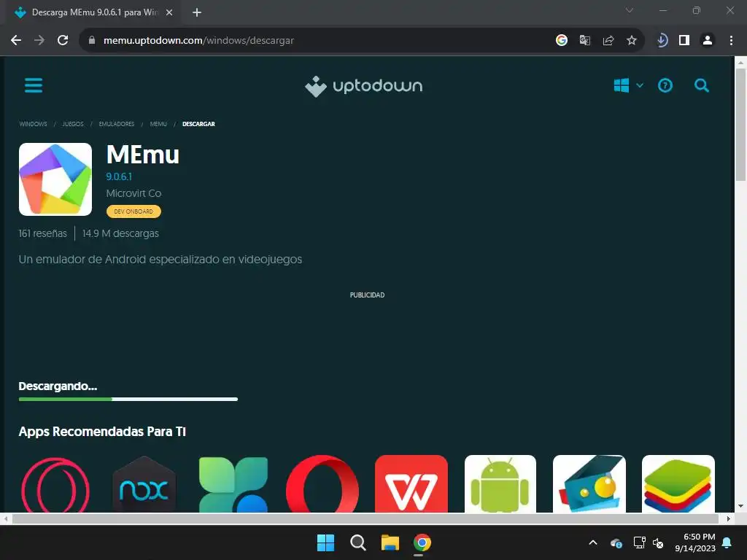Open the Chrome profile menu
Image resolution: width=747 pixels, height=560 pixels.
(x=708, y=41)
